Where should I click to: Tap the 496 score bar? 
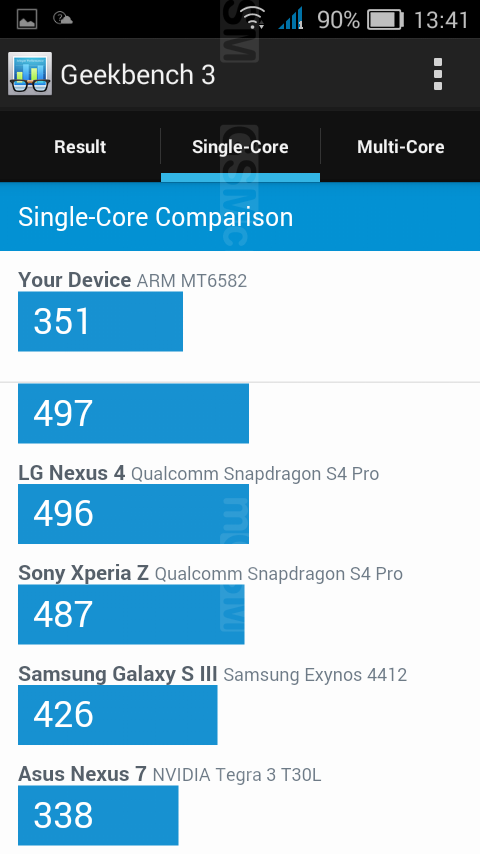tap(133, 514)
